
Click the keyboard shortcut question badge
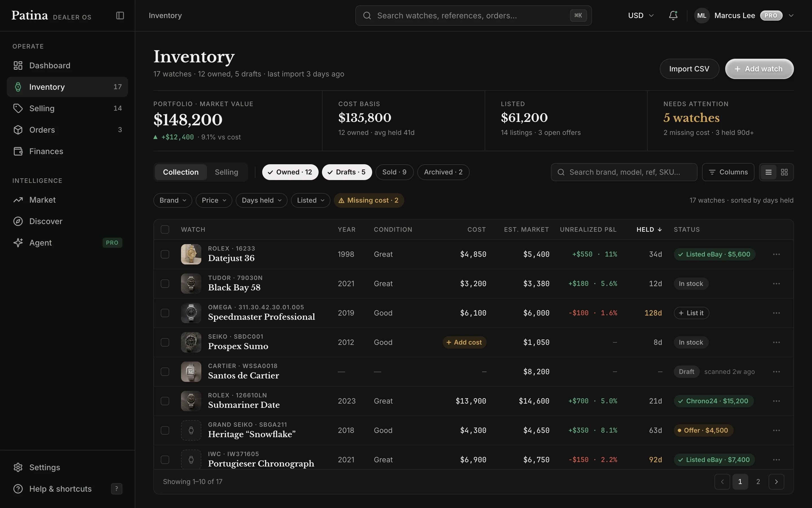[x=116, y=489]
